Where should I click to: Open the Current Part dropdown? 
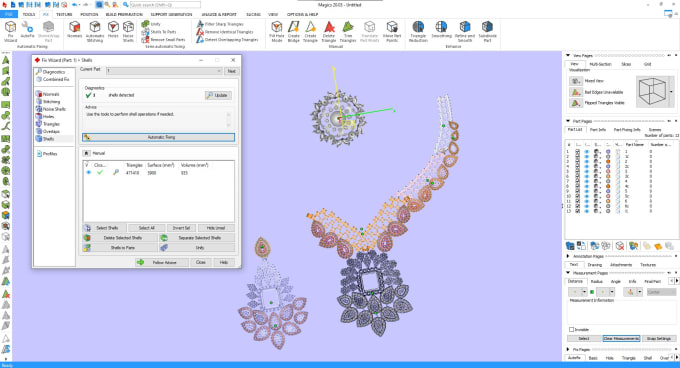click(x=164, y=71)
